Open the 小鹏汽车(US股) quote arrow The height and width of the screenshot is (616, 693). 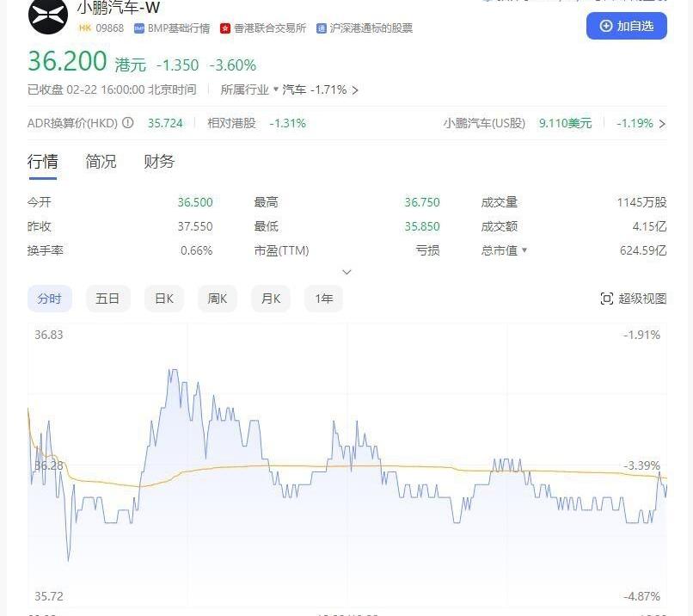click(662, 123)
